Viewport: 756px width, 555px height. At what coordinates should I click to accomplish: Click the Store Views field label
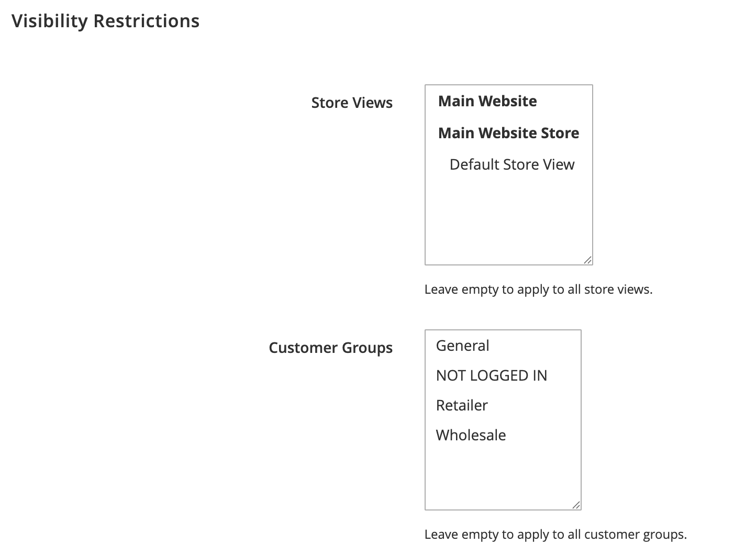[x=352, y=103]
